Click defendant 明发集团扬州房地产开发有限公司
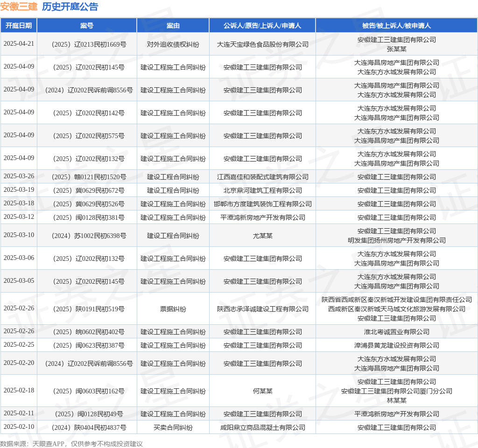 (396, 240)
